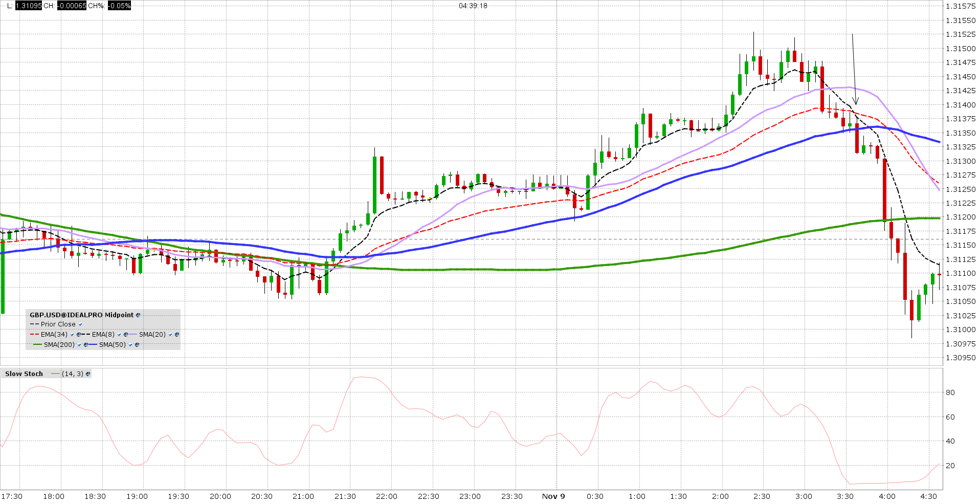Viewport: 980px width, 504px height.
Task: Click the EMA(34) legend label
Action: [x=54, y=335]
